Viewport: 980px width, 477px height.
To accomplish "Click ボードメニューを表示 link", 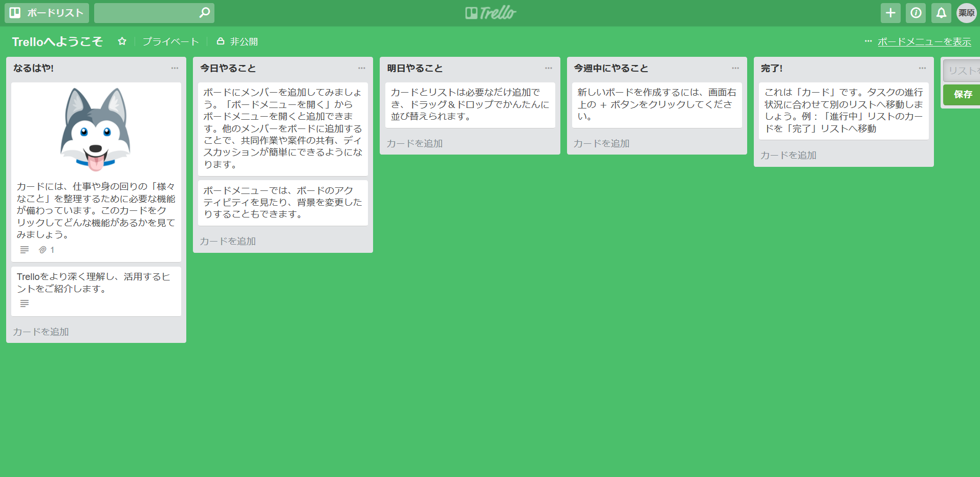I will [924, 41].
